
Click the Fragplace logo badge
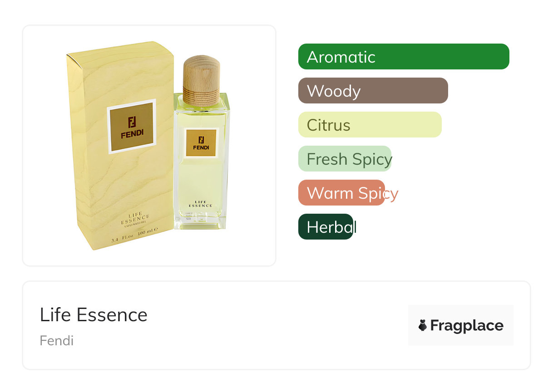[461, 325]
